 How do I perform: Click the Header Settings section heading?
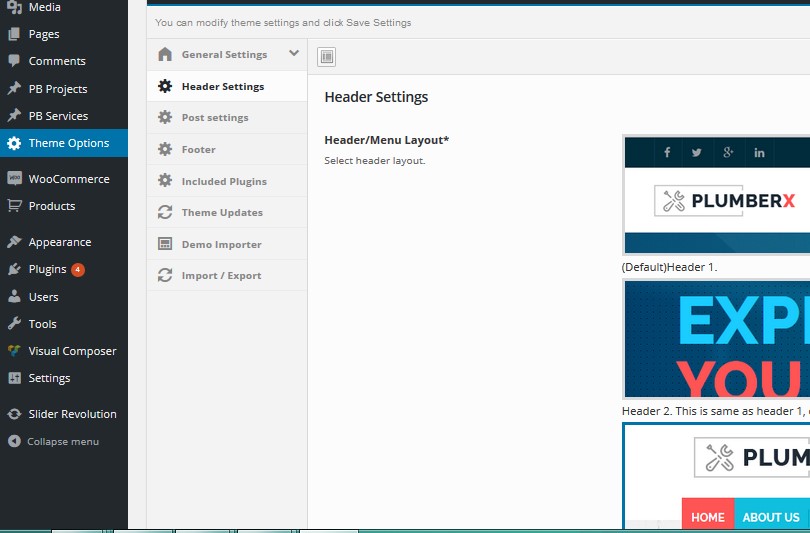376,97
